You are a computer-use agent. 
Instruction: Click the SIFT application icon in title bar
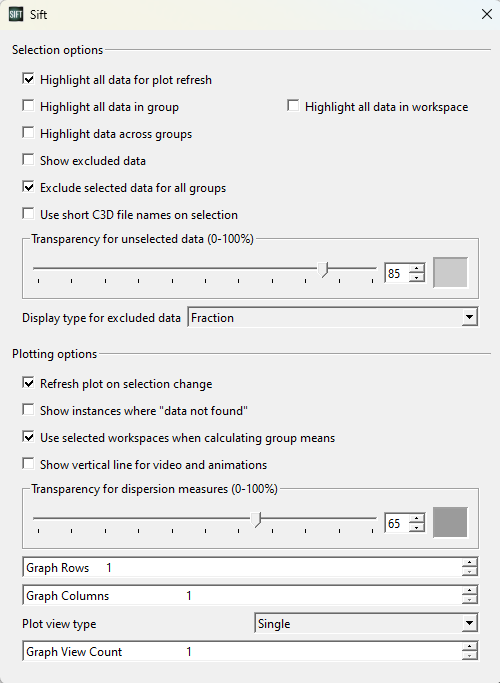point(16,14)
